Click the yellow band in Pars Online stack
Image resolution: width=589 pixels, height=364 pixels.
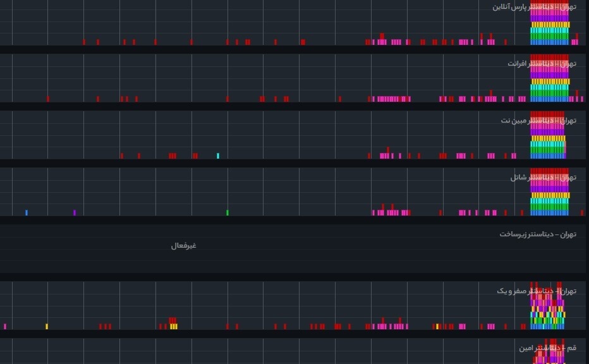(x=550, y=25)
